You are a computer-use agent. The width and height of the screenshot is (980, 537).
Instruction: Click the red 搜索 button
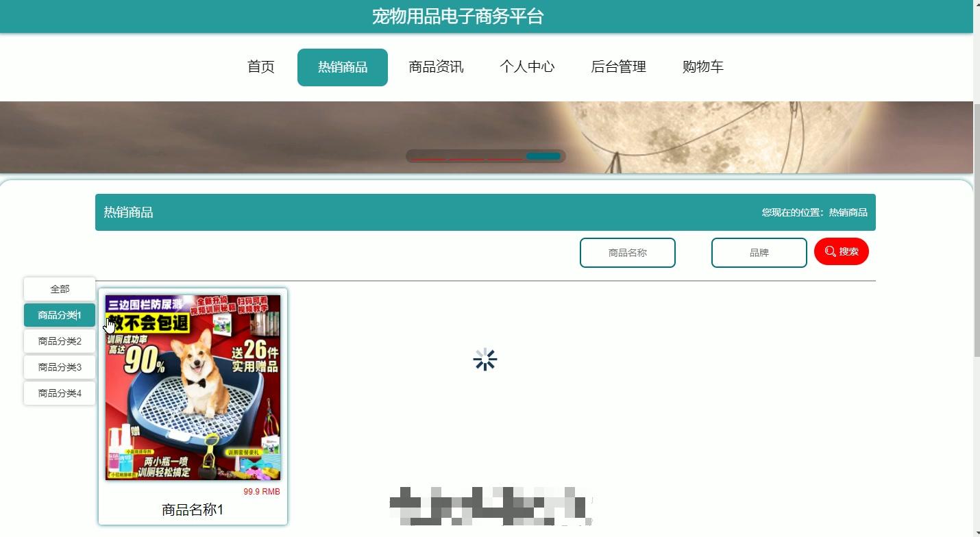(842, 251)
